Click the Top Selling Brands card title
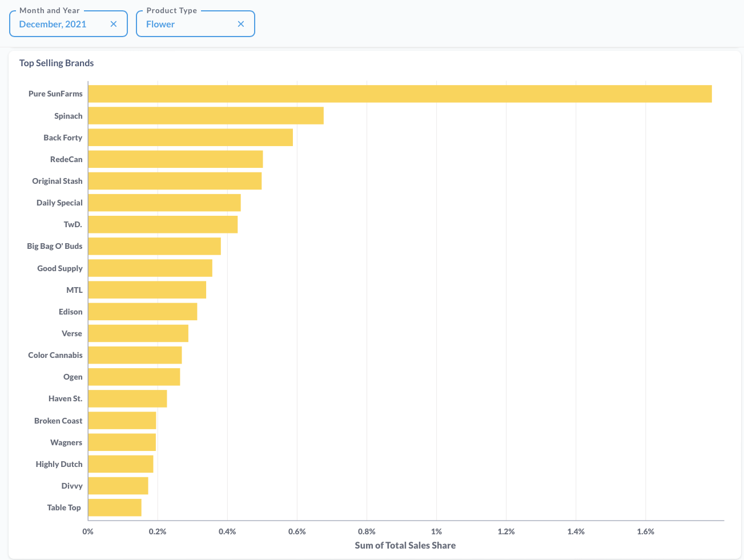744x560 pixels. tap(57, 63)
